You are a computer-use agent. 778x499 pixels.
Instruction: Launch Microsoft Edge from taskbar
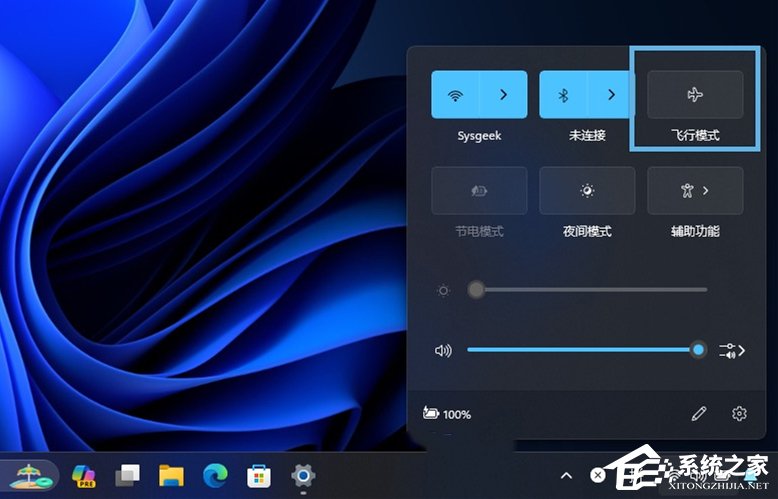[215, 476]
